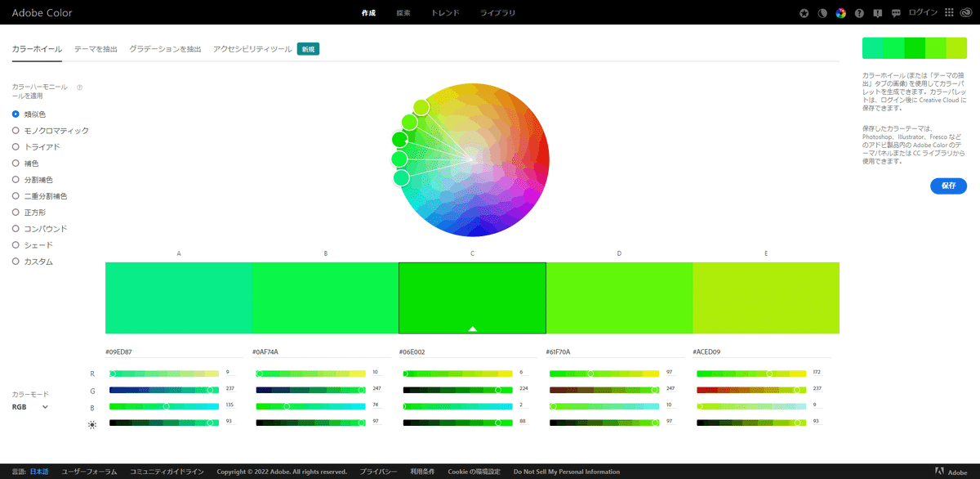
Task: Select the トライアド harmony rule
Action: (36, 147)
